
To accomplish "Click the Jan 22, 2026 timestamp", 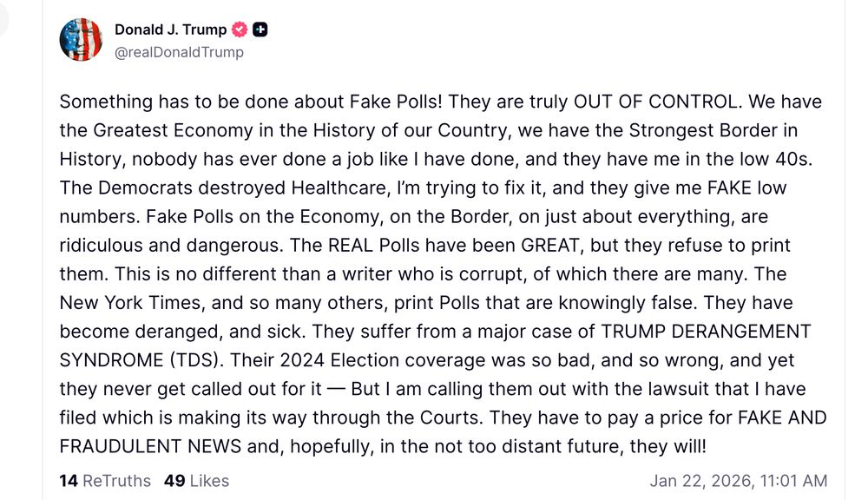I will [738, 480].
